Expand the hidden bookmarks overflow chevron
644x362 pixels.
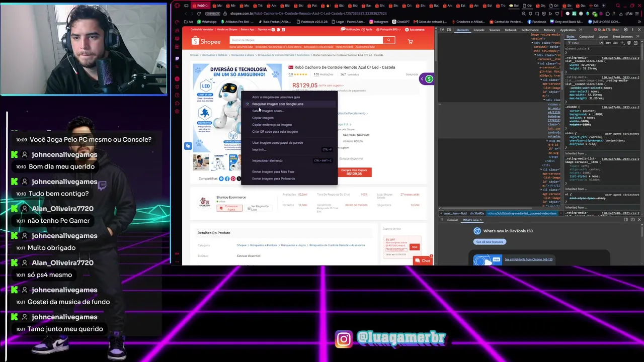coord(638,22)
